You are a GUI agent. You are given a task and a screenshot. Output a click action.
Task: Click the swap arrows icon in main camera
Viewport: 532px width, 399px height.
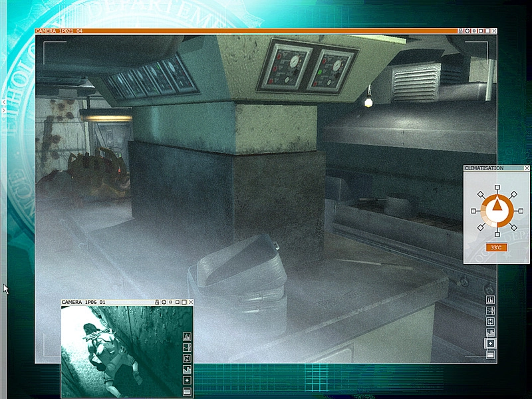click(490, 322)
